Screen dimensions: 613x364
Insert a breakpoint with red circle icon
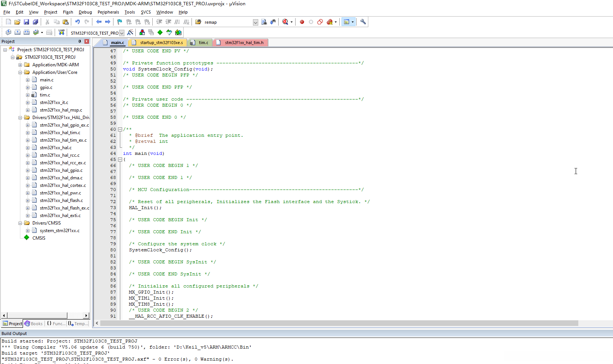click(x=302, y=22)
